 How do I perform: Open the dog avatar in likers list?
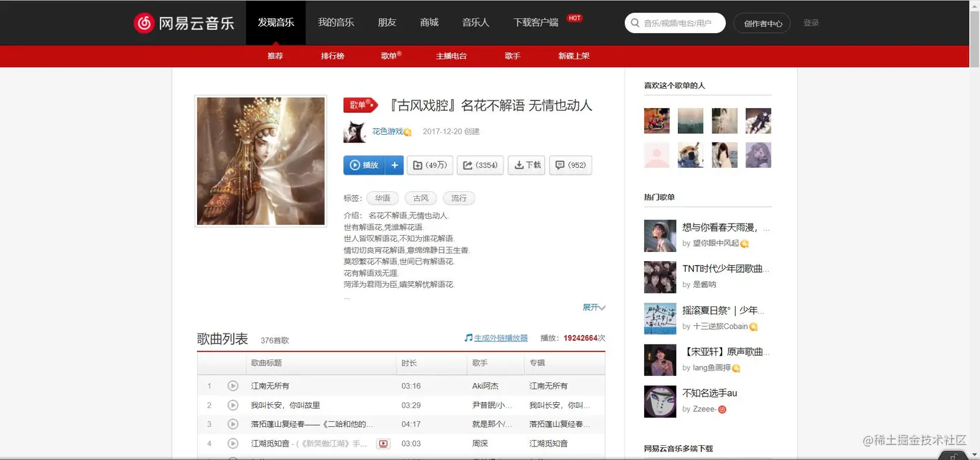[x=690, y=155]
